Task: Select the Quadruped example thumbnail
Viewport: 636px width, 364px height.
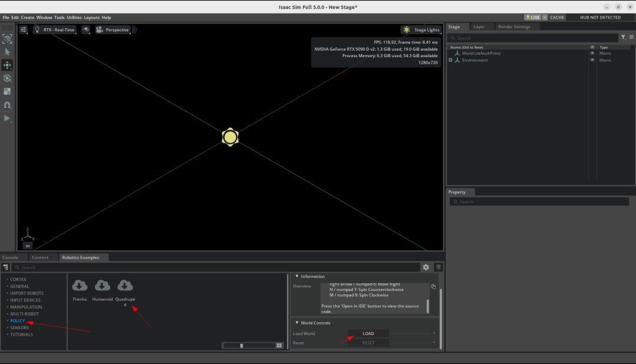Action: pos(125,286)
